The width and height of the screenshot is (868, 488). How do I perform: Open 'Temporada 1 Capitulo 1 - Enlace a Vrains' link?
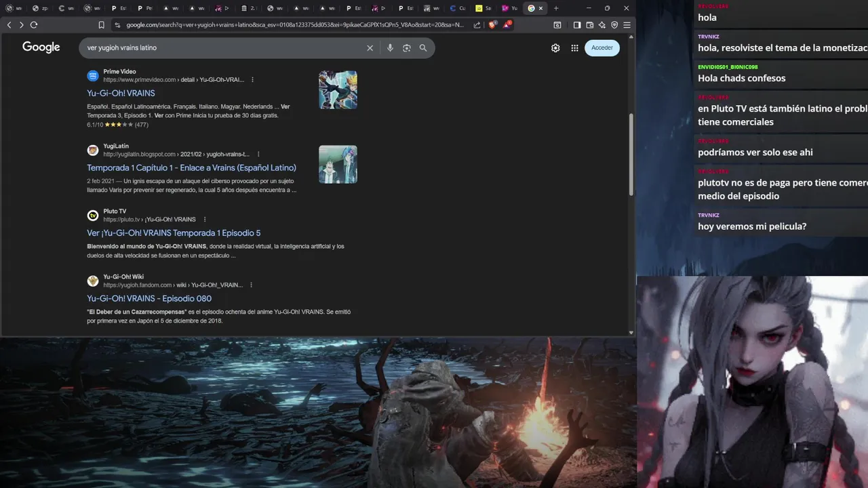191,168
